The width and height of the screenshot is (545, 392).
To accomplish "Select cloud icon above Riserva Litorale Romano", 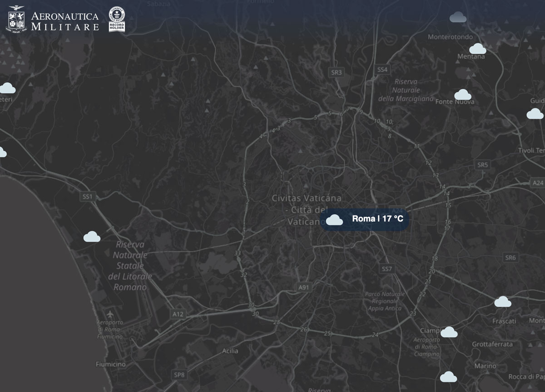I will coord(92,236).
